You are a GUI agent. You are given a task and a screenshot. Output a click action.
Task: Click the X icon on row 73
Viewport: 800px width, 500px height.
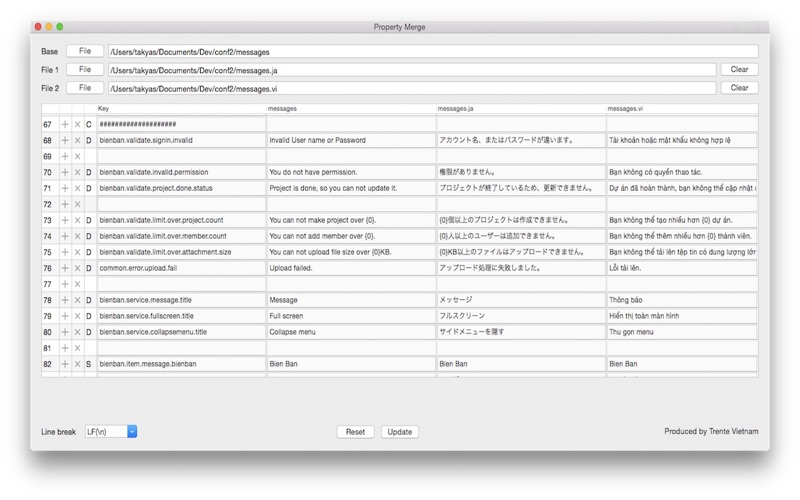(78, 220)
